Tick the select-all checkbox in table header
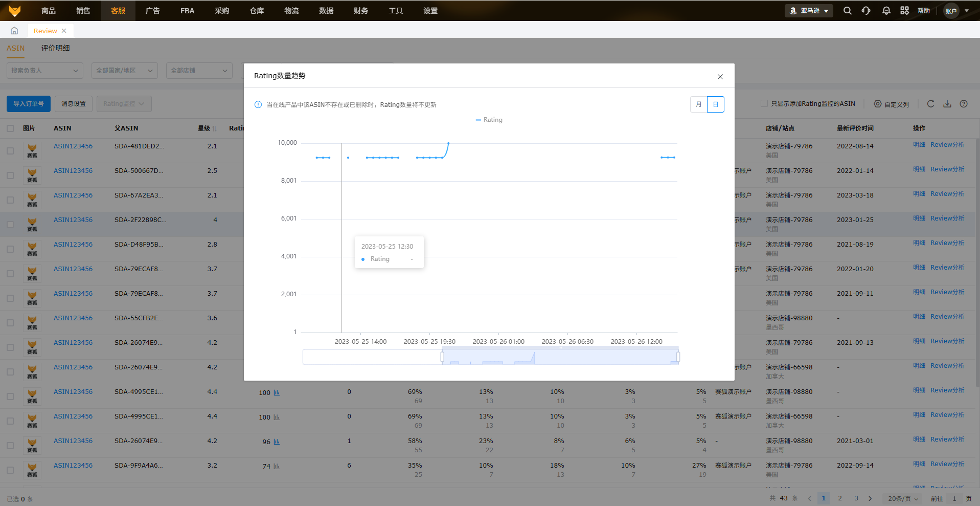980x506 pixels. point(10,128)
